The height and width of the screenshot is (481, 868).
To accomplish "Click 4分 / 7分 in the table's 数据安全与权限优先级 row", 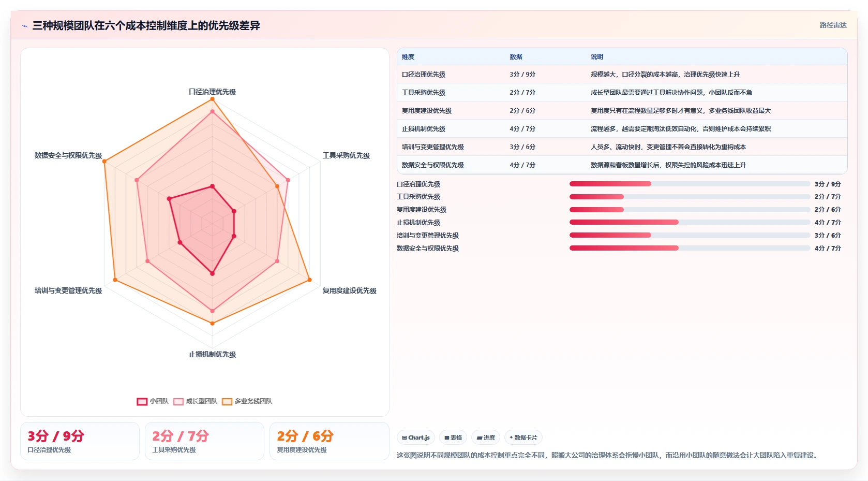I will click(522, 165).
